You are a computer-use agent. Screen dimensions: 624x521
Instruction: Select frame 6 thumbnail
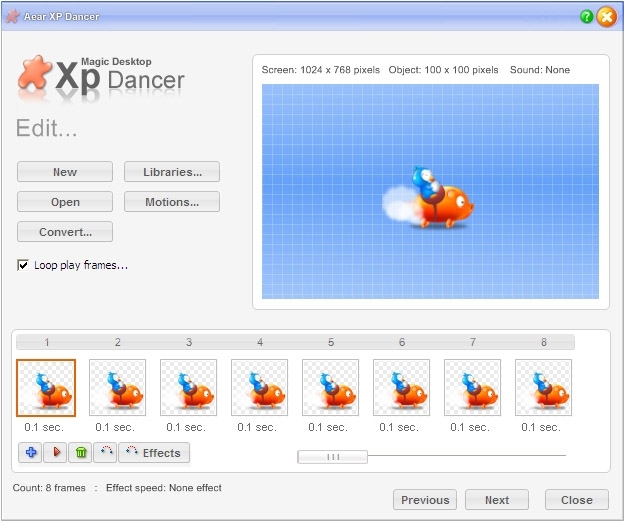tap(402, 388)
